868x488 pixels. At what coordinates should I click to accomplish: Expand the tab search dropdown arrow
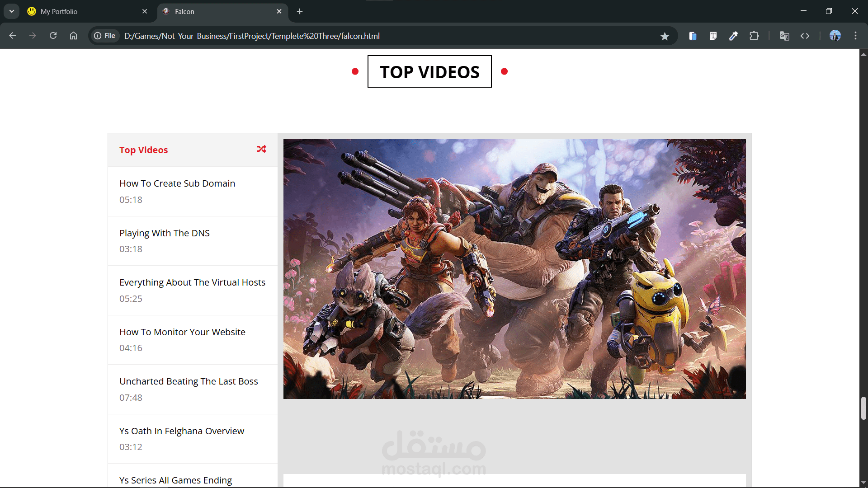coord(12,11)
